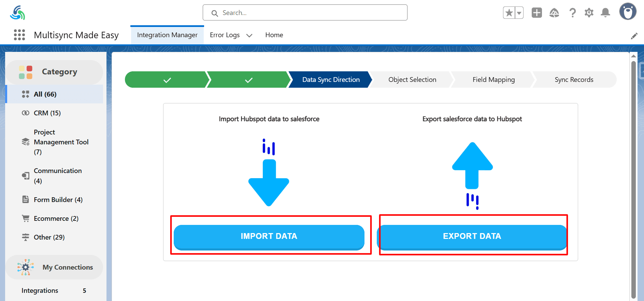Viewport: 644px width, 301px height.
Task: Open the Trailhead guidance icon
Action: (554, 13)
